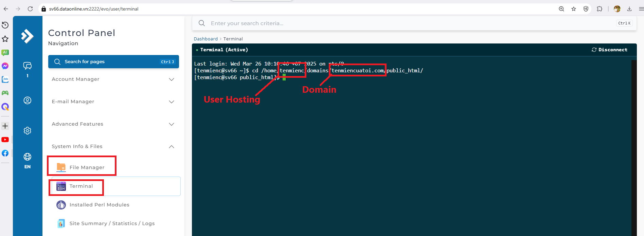Screen dimensions: 644x236
Task: Open the messages chat bubble icon
Action: [x=28, y=66]
